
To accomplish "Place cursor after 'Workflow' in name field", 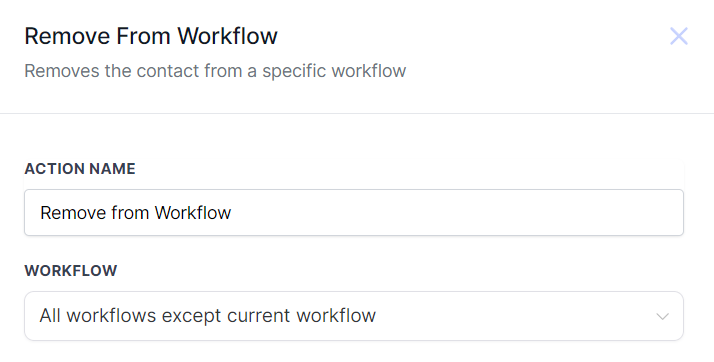I will [233, 213].
